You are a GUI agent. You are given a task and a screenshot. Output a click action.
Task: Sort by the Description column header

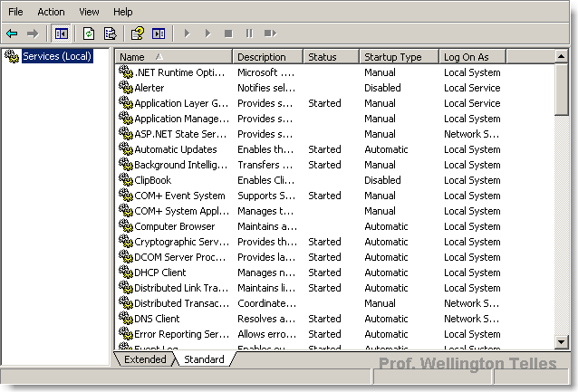268,57
